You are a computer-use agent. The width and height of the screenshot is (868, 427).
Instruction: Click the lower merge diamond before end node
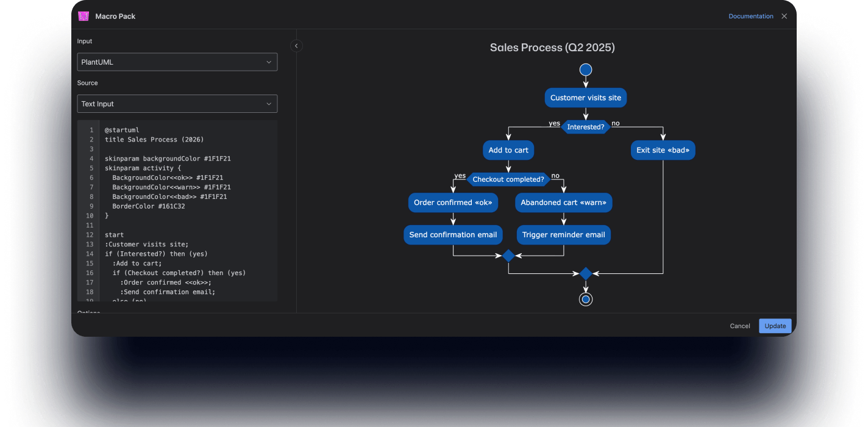[x=586, y=273]
